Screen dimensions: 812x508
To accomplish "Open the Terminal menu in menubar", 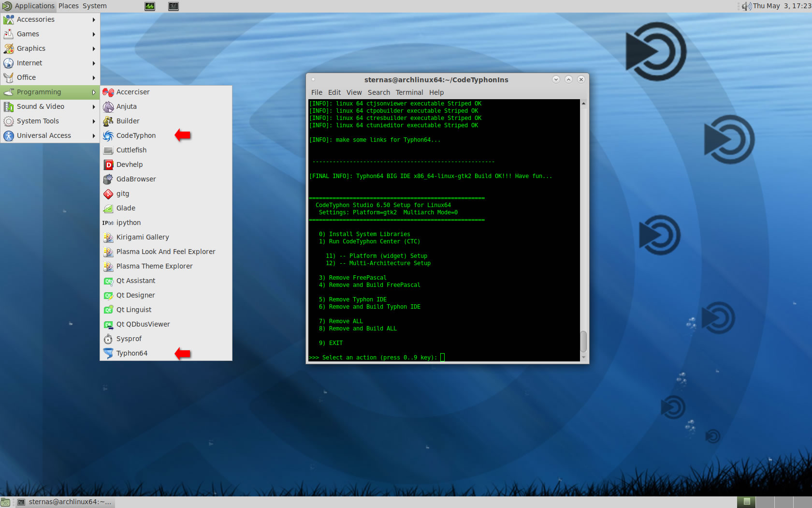I will [x=409, y=92].
